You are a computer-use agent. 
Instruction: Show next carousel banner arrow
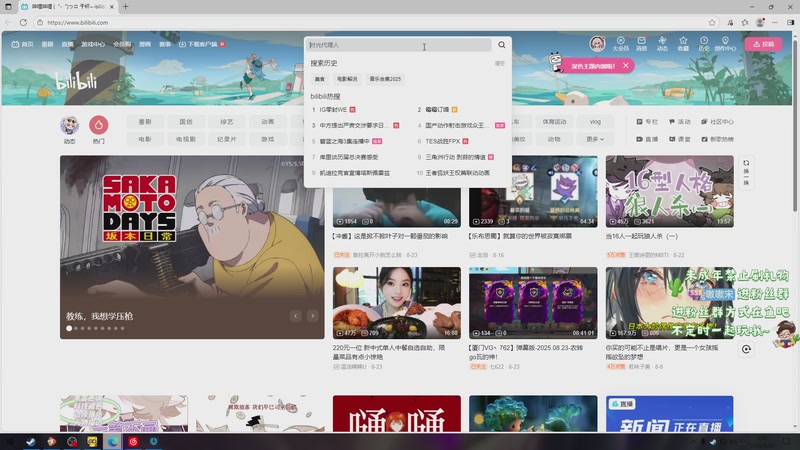click(x=312, y=316)
